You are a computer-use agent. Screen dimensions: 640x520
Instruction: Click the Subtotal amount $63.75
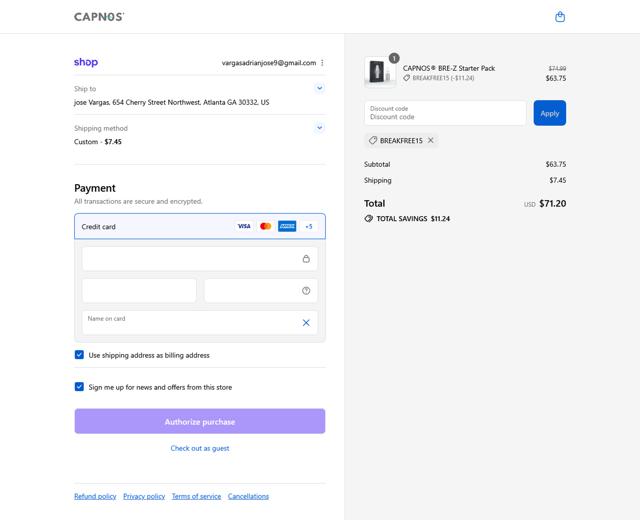(x=556, y=164)
